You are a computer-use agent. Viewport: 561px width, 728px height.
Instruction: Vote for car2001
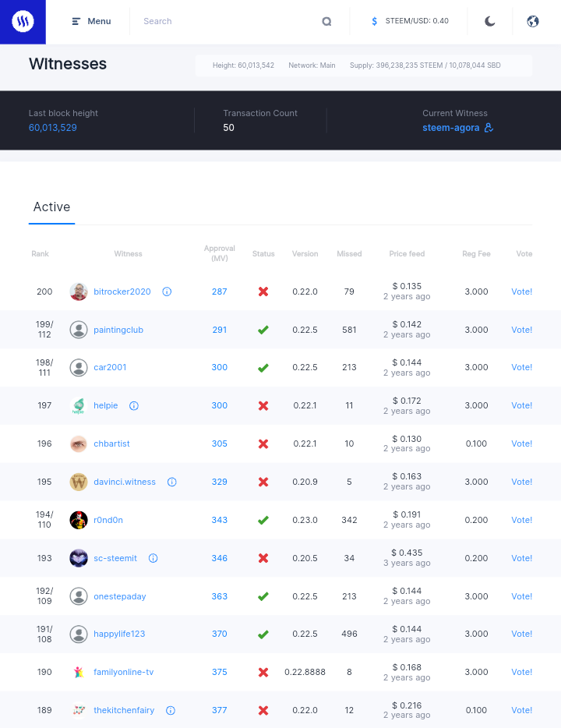click(521, 367)
